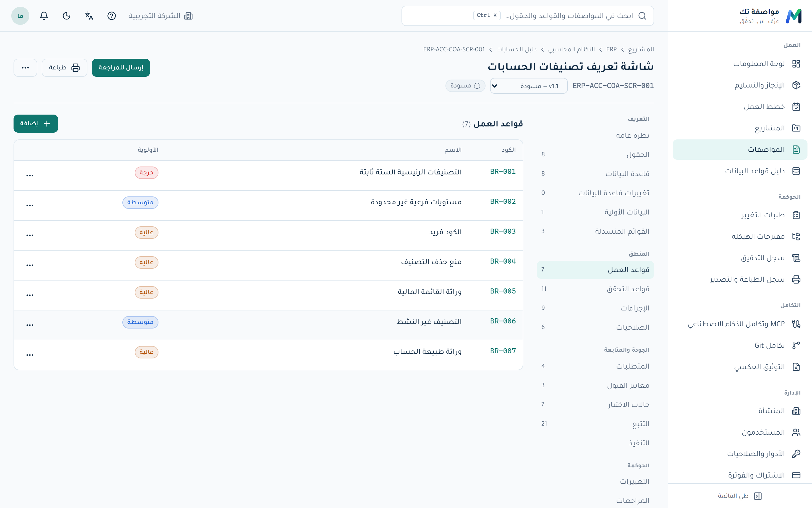The height and width of the screenshot is (508, 812).
Task: Open row actions for BR-001
Action: click(30, 175)
